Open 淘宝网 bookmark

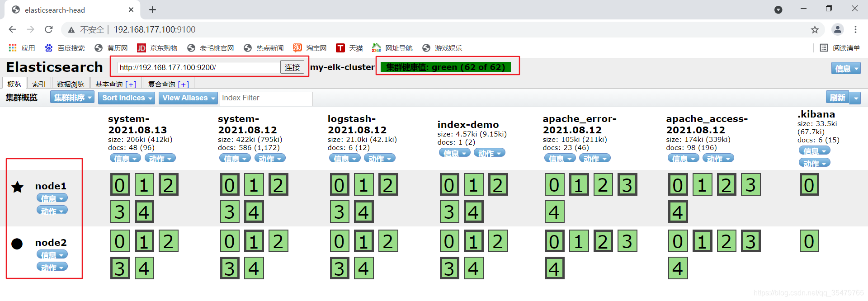pos(310,48)
